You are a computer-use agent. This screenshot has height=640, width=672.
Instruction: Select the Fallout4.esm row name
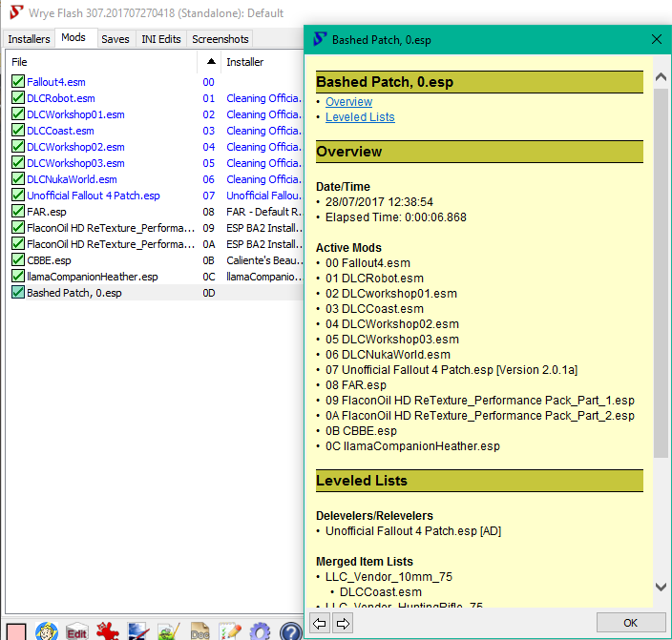(56, 82)
